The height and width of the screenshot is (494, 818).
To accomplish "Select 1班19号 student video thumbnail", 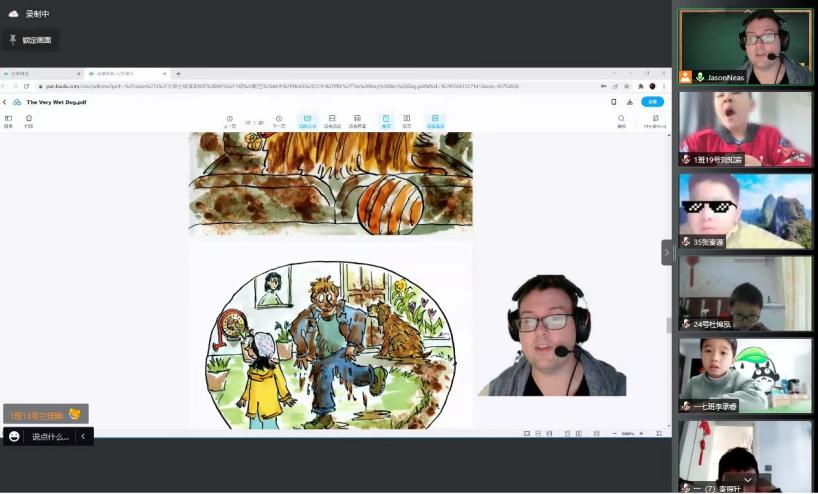I will 745,129.
